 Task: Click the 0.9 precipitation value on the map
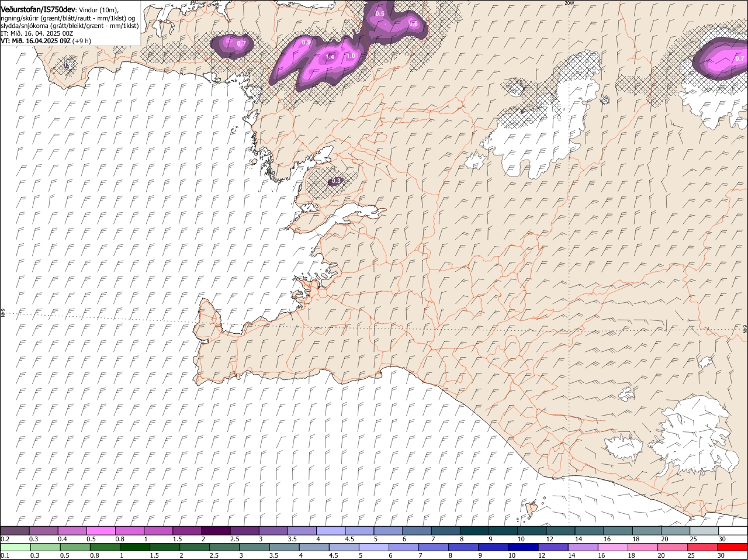coord(306,42)
